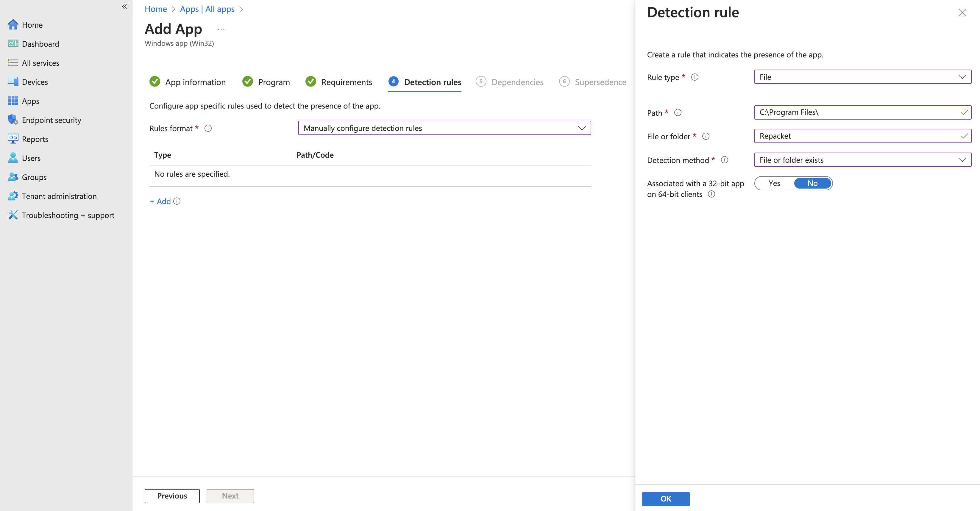Set 32-bit app association to Yes
The width and height of the screenshot is (980, 511).
click(x=774, y=183)
